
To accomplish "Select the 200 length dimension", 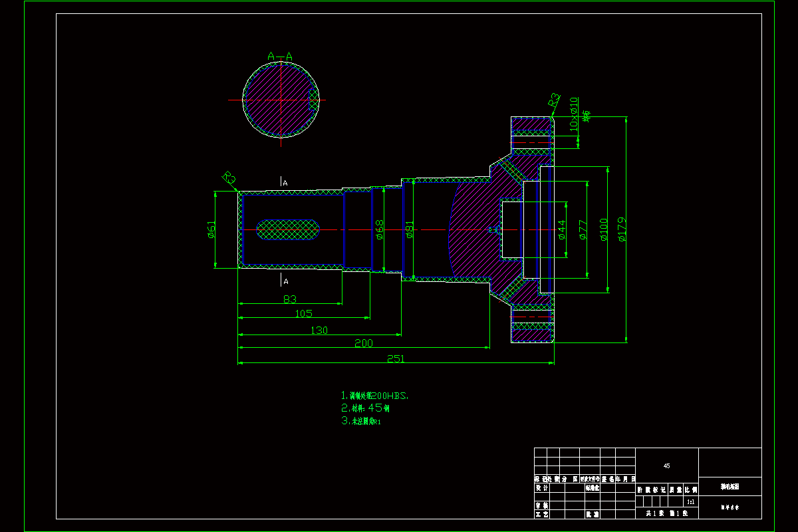I will pyautogui.click(x=364, y=343).
